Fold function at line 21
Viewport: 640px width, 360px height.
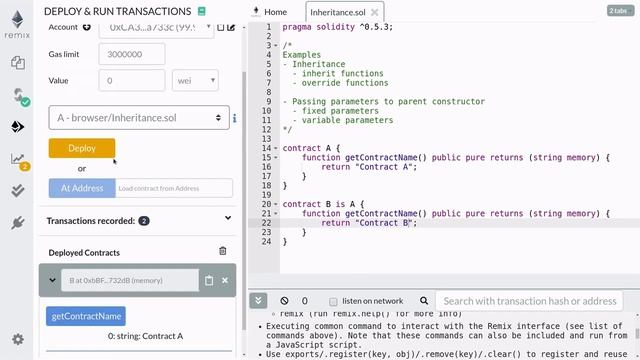point(276,213)
